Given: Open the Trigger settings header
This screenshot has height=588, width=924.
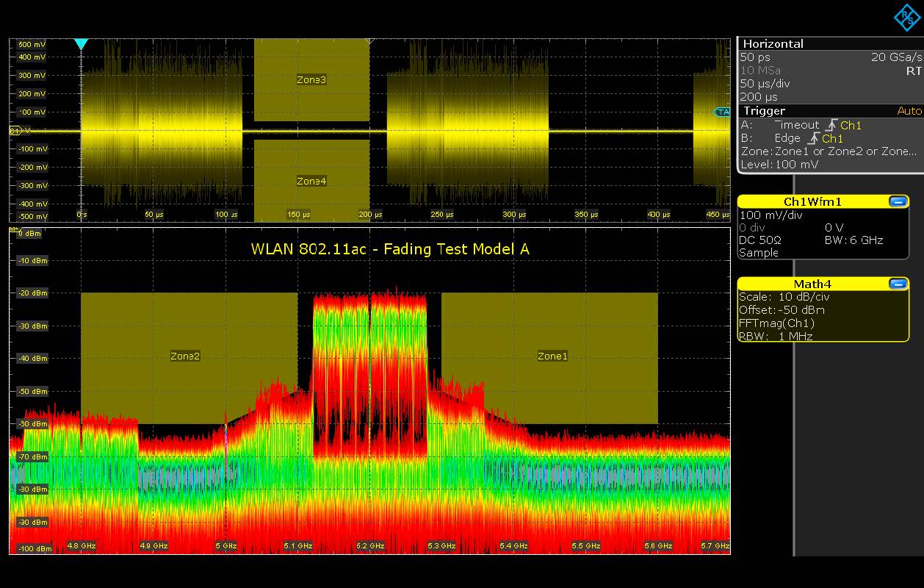Looking at the screenshot, I should coord(765,111).
